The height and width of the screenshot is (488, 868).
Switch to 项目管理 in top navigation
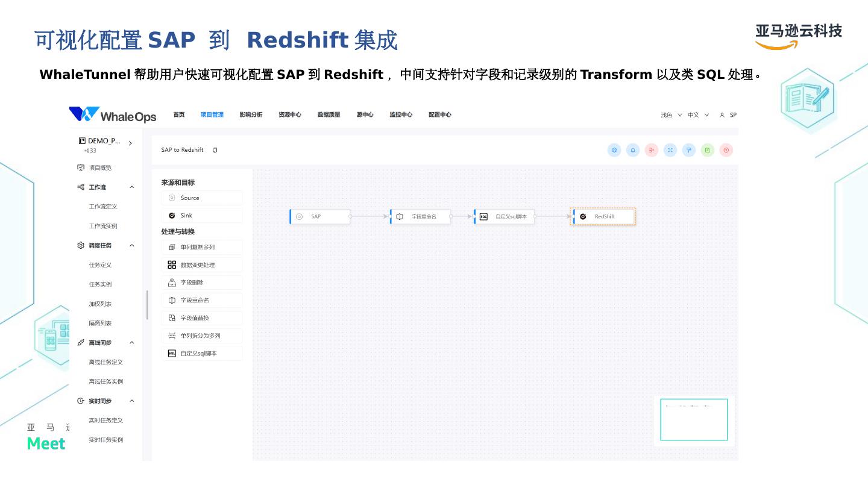pos(212,115)
